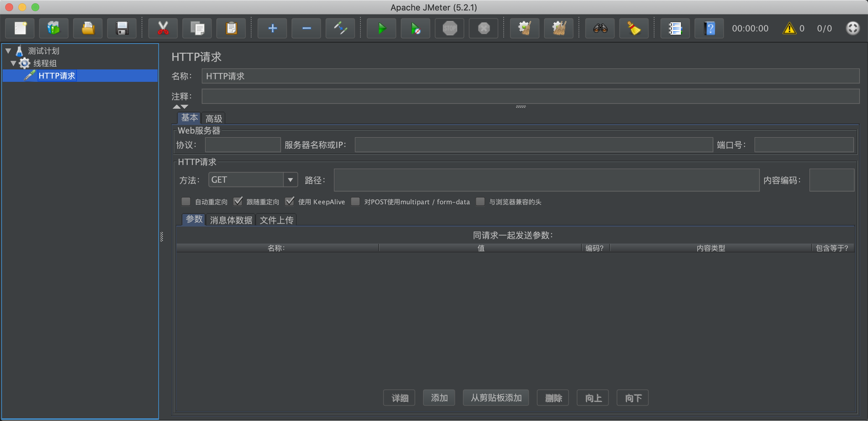The image size is (868, 421).
Task: Click the 路径 input field
Action: [x=547, y=180]
